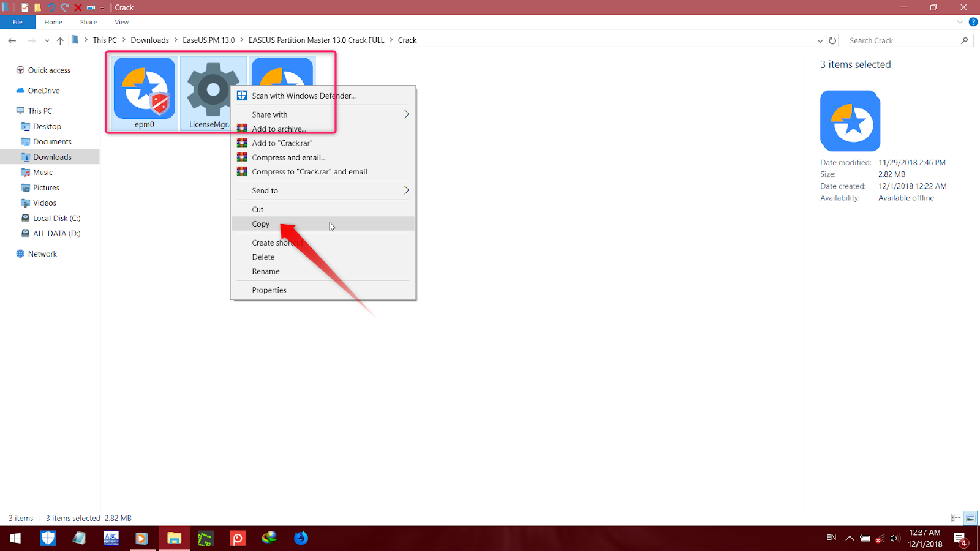
Task: Open Videos in navigation pane
Action: pyautogui.click(x=45, y=203)
